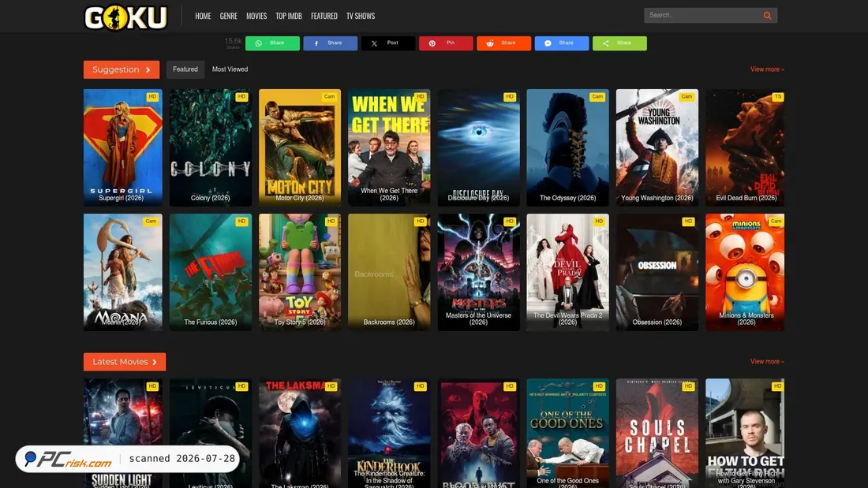
Task: Click the Latest Movies section header button
Action: click(x=125, y=362)
